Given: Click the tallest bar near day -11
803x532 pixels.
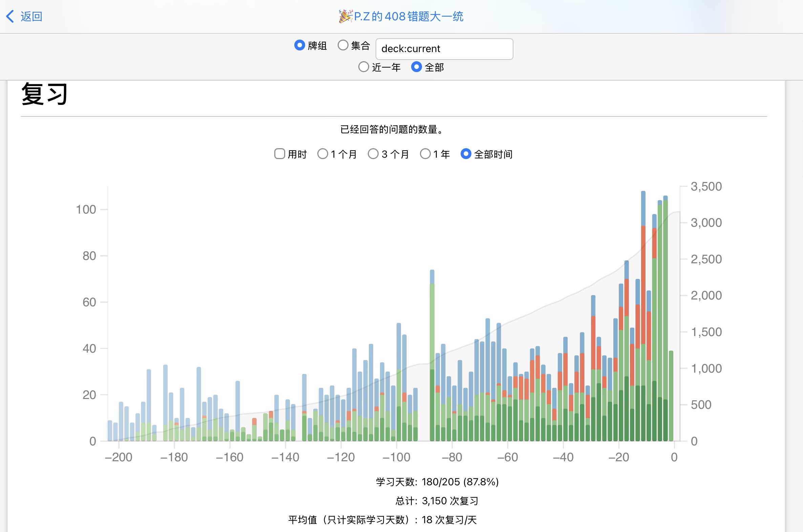Looking at the screenshot, I should pyautogui.click(x=643, y=305).
